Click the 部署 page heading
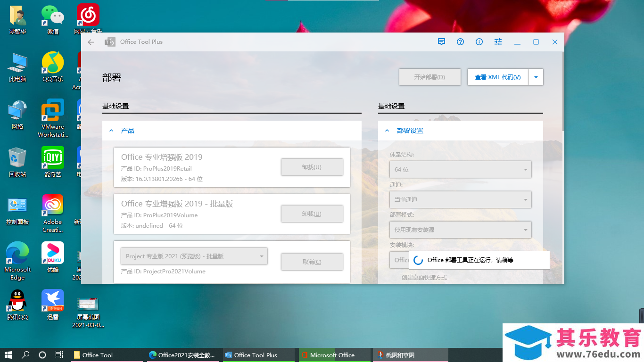The image size is (644, 362). (112, 78)
